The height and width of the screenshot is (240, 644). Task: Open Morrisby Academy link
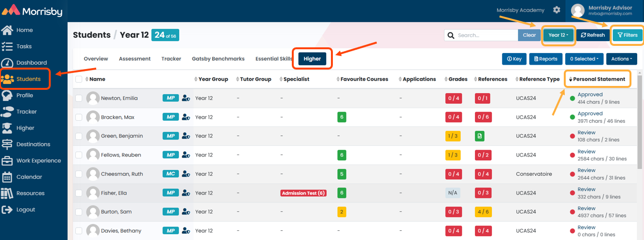520,10
